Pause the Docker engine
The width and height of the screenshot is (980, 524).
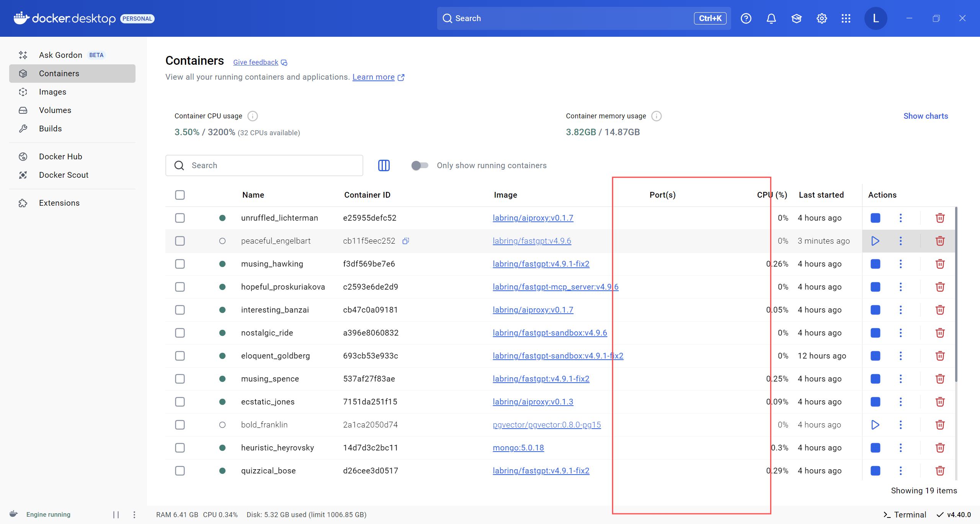(x=116, y=514)
